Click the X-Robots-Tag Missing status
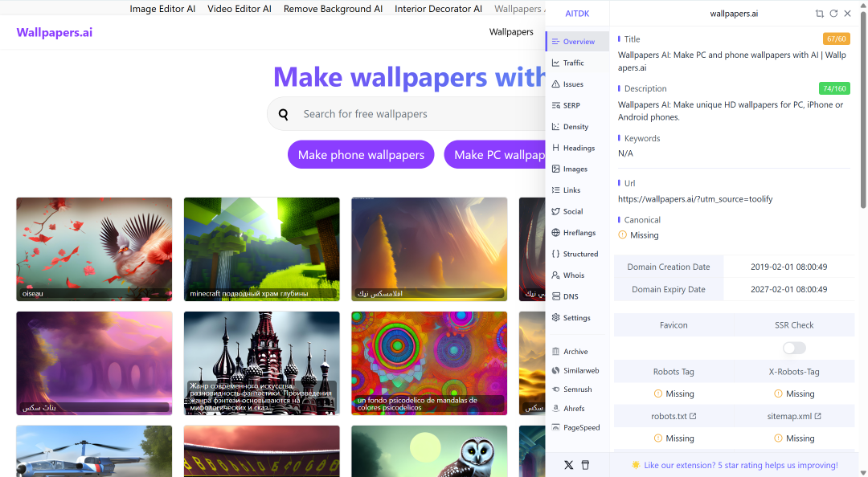Screen dimensions: 868x477 point(794,394)
